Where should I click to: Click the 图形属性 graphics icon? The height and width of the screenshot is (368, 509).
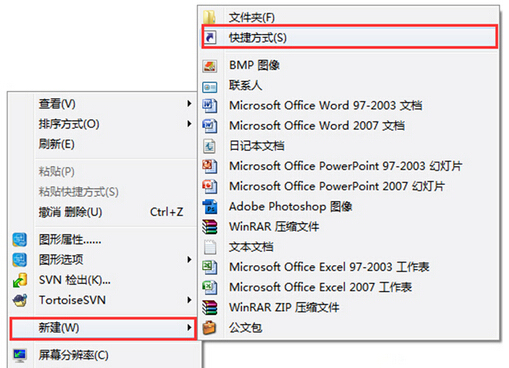(20, 240)
